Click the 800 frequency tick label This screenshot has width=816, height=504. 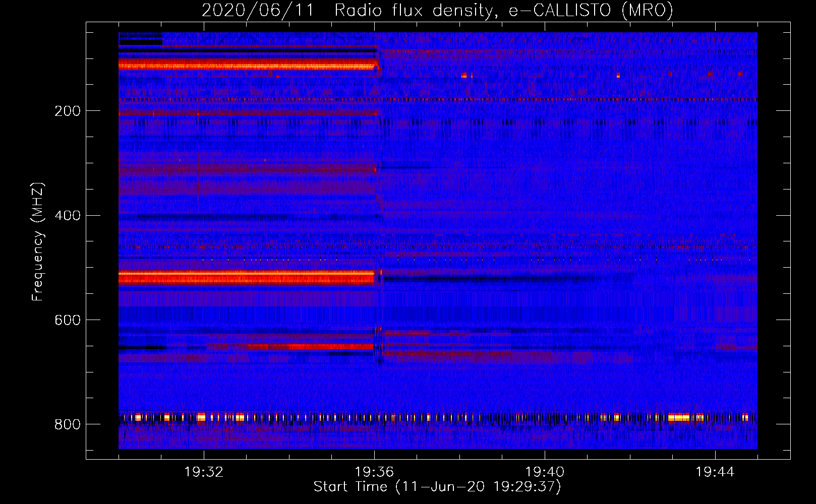tap(68, 424)
